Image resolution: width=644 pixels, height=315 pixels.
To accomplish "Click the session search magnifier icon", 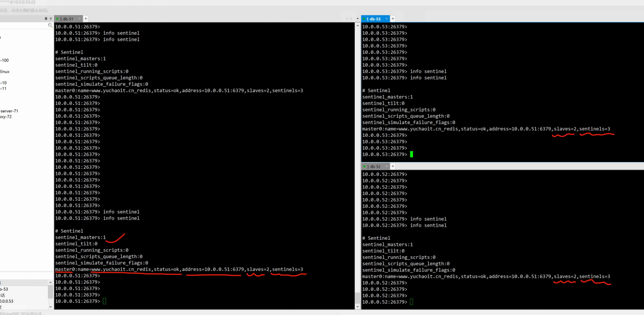I will [50, 25].
